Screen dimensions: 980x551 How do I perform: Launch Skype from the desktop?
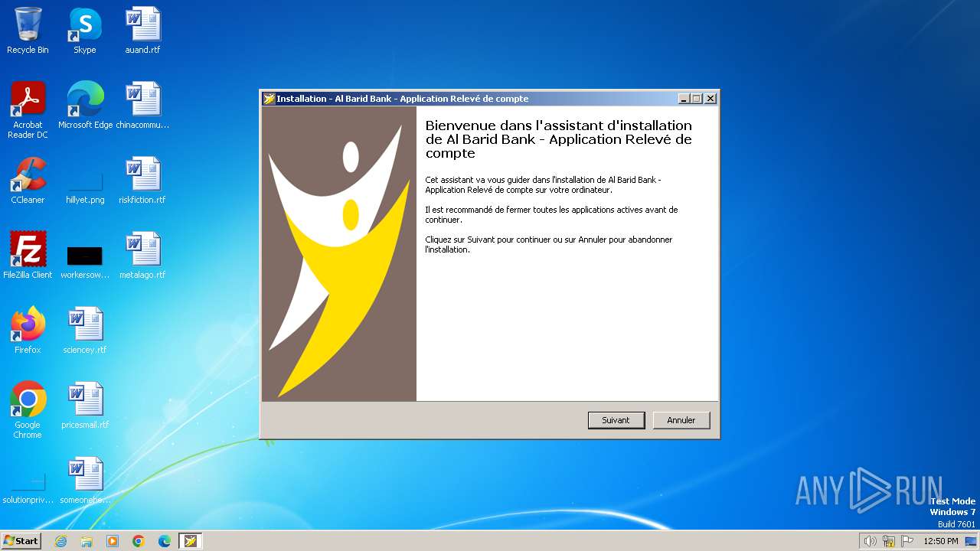[x=85, y=31]
